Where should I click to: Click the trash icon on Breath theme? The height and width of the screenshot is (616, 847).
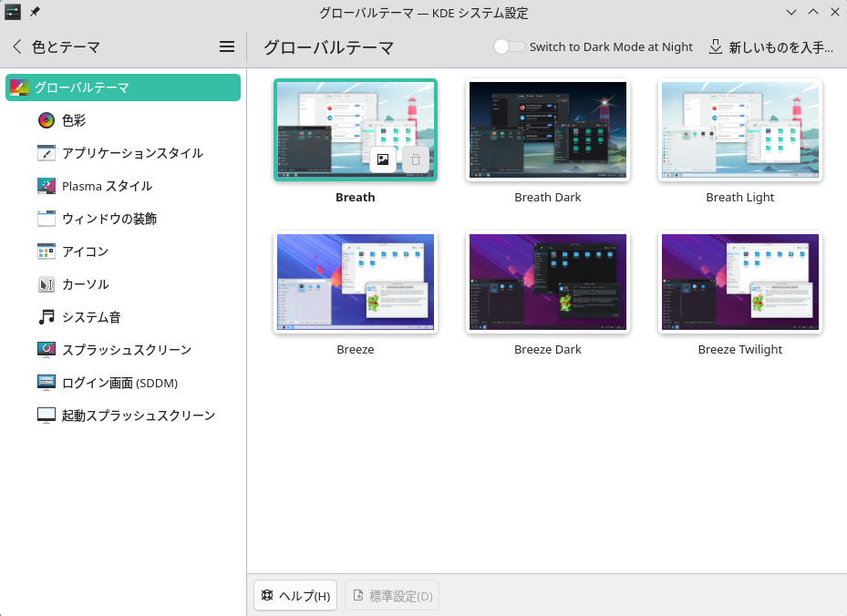tap(416, 159)
